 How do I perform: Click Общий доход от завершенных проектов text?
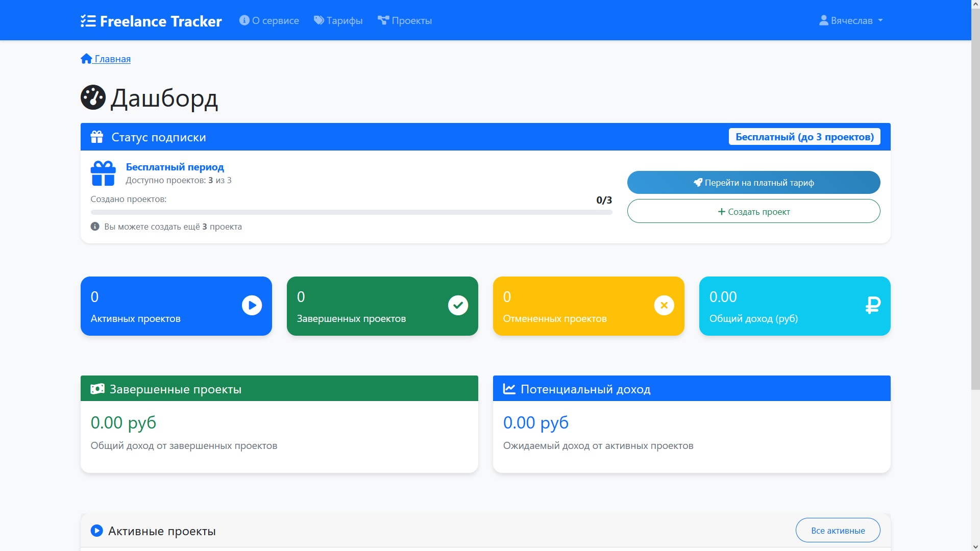184,445
